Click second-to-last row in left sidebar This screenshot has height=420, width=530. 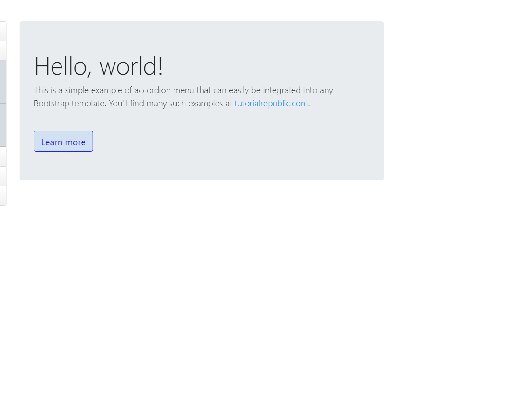3,176
